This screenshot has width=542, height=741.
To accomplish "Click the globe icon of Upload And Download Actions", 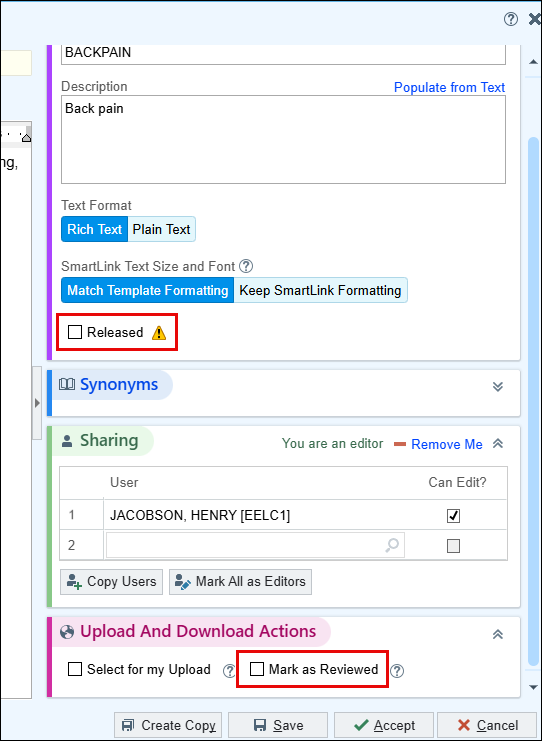I will coord(67,632).
